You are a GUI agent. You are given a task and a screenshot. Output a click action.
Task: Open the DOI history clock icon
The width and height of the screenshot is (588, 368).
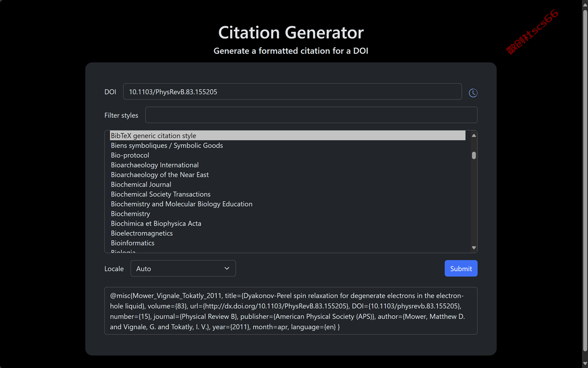click(473, 93)
